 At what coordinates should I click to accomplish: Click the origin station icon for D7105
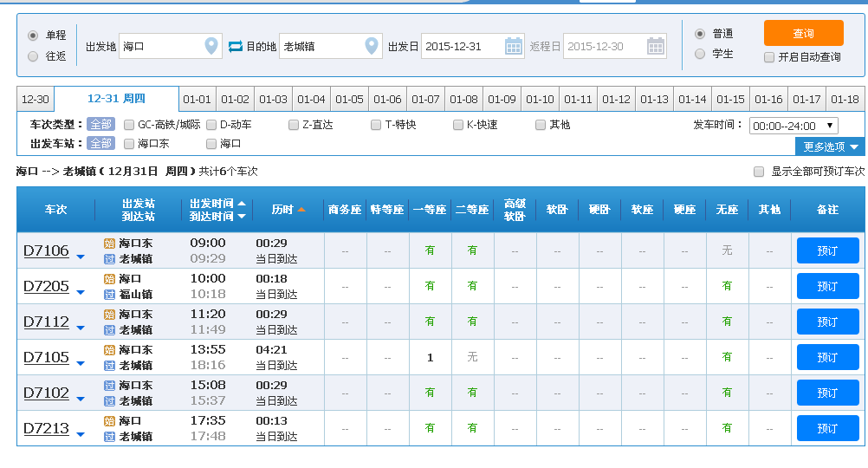point(110,349)
